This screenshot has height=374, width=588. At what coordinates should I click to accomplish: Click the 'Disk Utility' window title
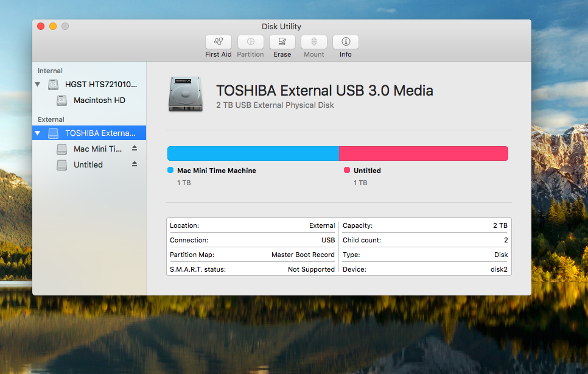281,27
